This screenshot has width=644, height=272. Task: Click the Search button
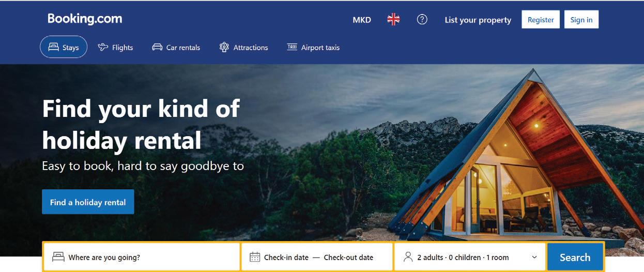pos(575,257)
